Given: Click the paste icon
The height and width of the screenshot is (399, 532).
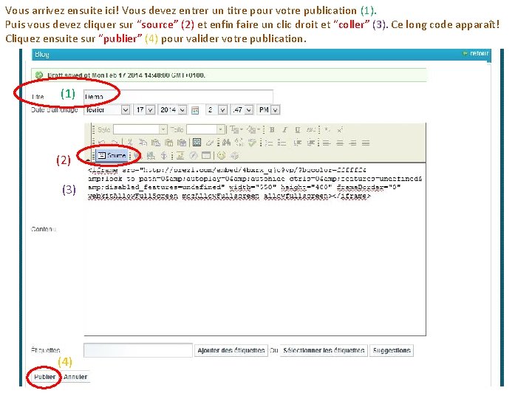Looking at the screenshot, I should tap(156, 143).
